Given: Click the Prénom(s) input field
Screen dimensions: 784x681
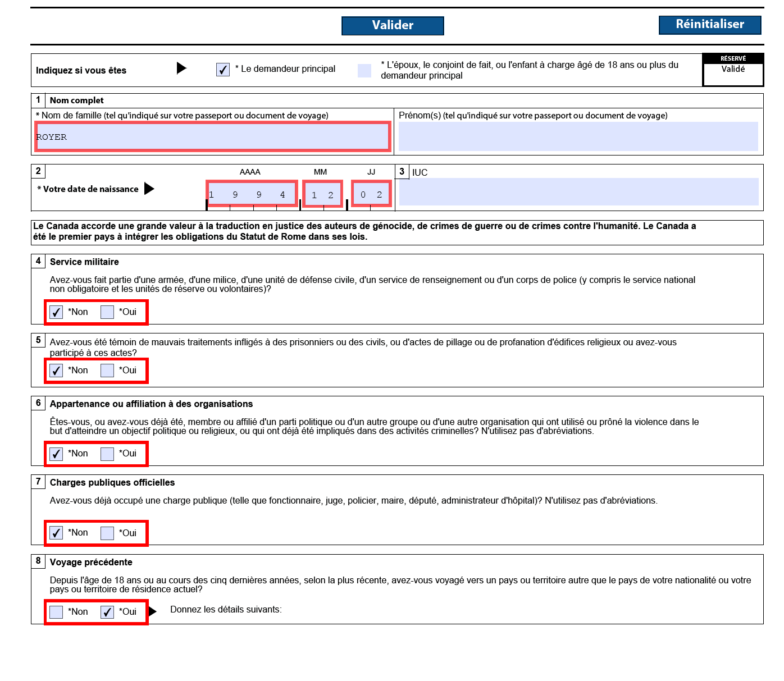Looking at the screenshot, I should tap(578, 137).
